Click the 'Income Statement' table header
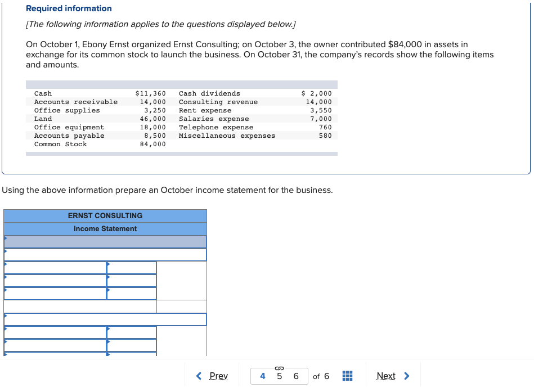 click(105, 229)
